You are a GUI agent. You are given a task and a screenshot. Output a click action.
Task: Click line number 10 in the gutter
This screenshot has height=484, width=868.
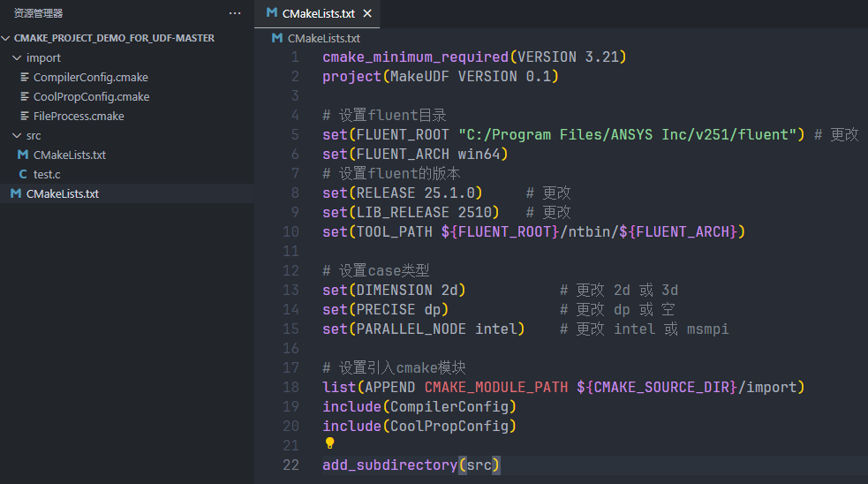[x=291, y=231]
